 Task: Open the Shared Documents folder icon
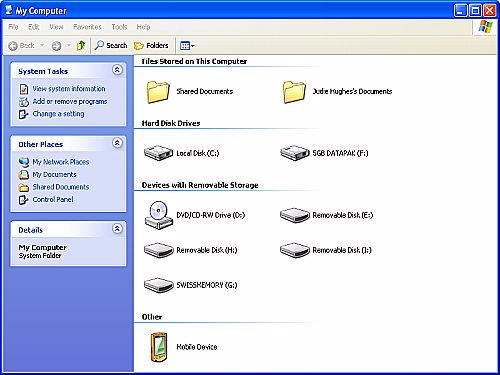pos(158,92)
